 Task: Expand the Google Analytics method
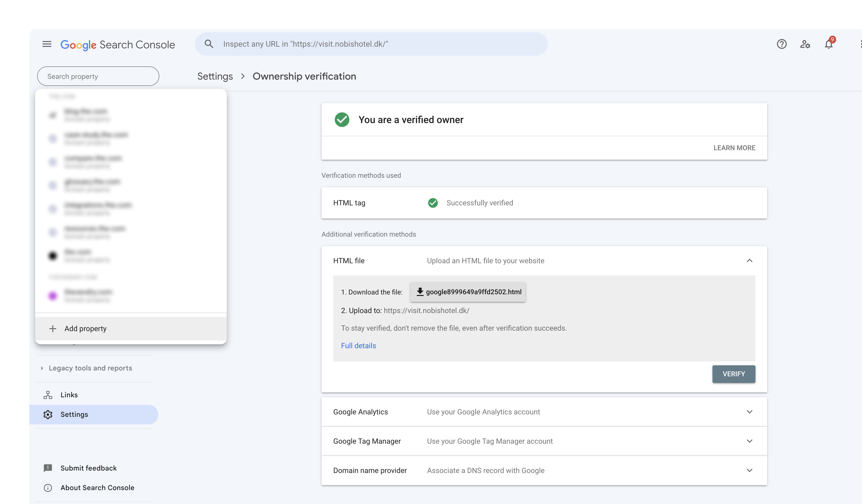point(749,412)
